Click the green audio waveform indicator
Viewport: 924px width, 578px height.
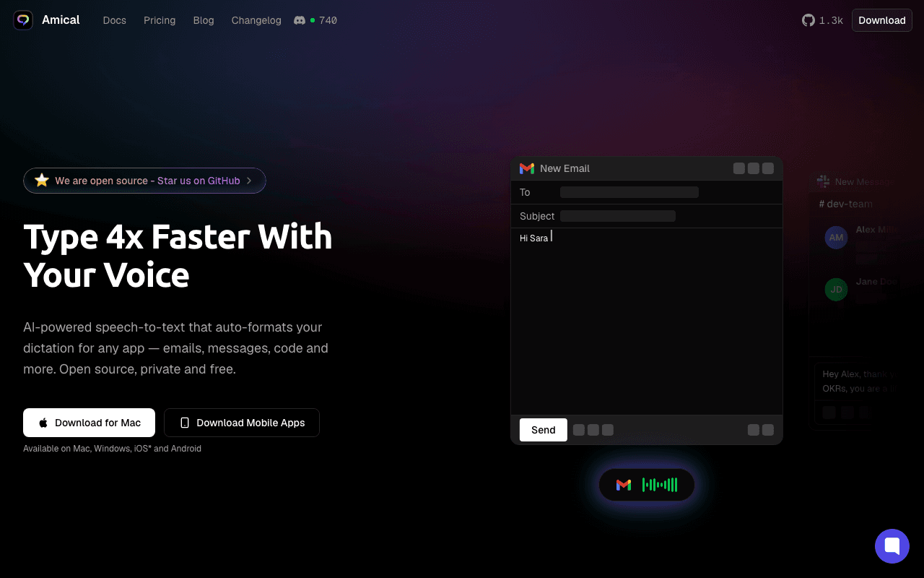[660, 485]
